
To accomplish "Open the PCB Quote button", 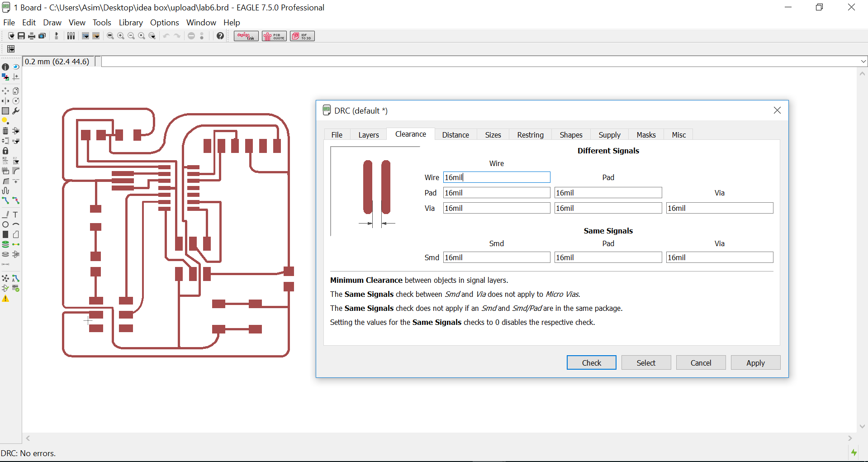I will click(274, 36).
